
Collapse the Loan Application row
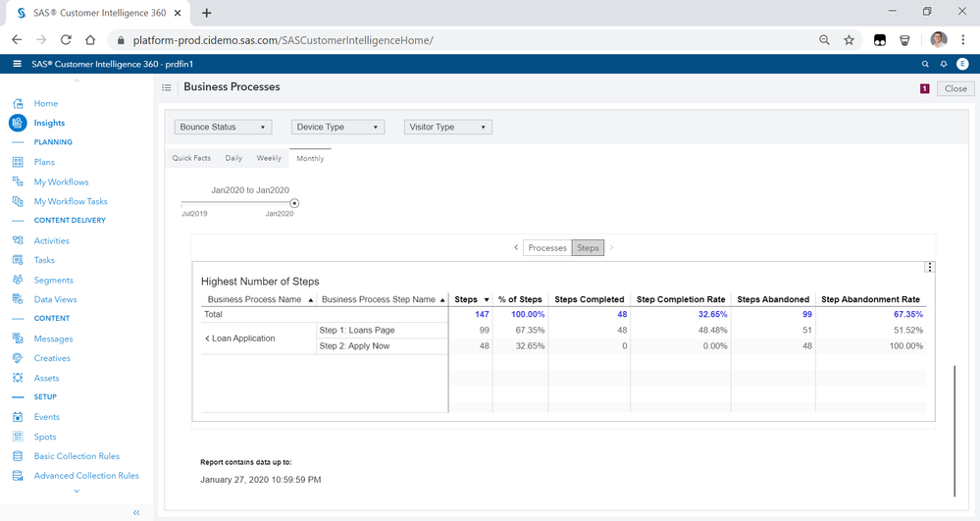coord(208,339)
